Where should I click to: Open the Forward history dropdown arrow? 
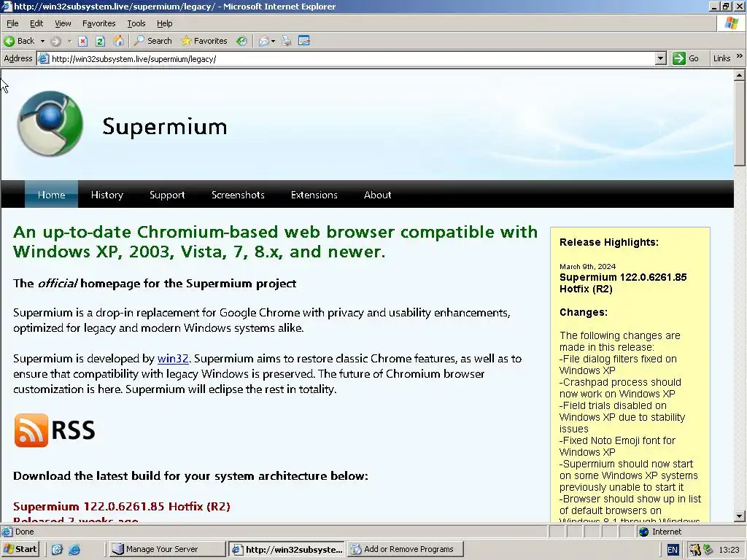click(69, 41)
